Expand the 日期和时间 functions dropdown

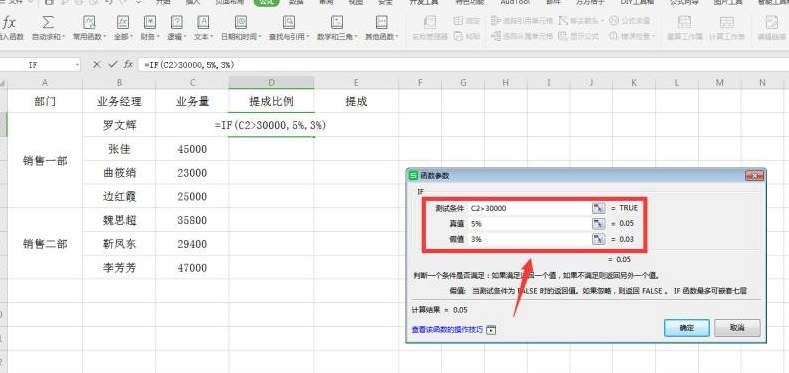(x=241, y=28)
